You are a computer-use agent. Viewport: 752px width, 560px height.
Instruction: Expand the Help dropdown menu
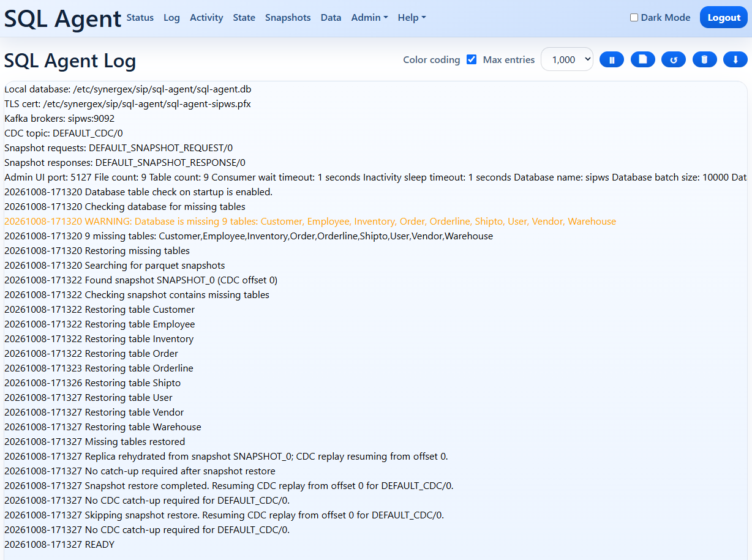(x=412, y=18)
